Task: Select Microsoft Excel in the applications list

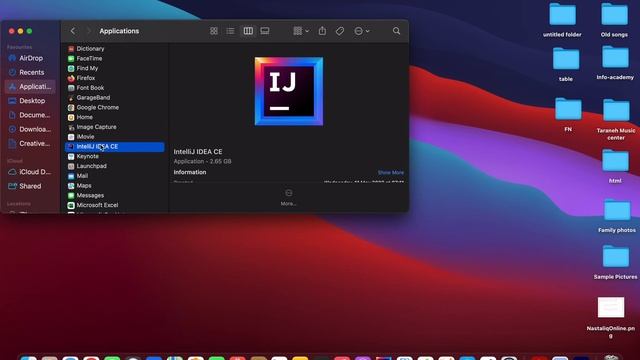Action: pyautogui.click(x=115, y=205)
